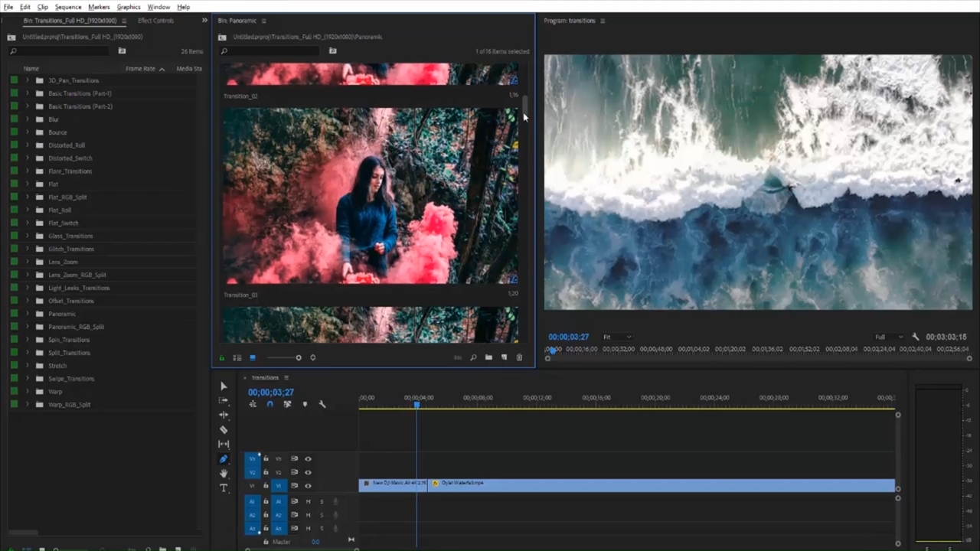This screenshot has width=980, height=551.
Task: Open timeline display settings wrench
Action: (x=322, y=404)
